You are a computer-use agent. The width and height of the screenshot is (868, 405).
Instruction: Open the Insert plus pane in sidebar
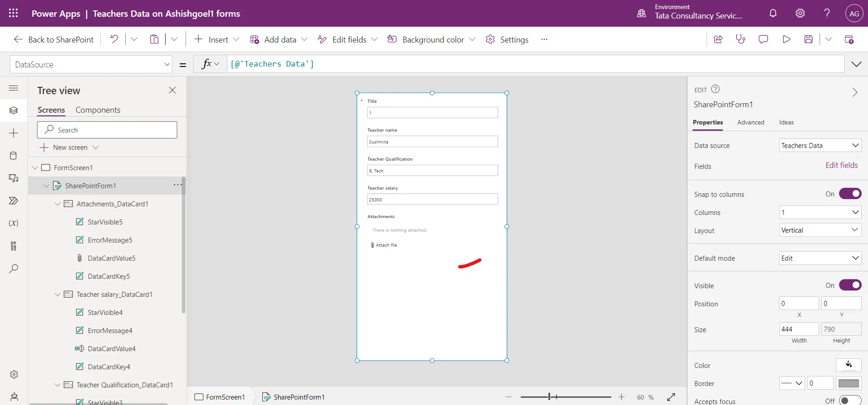point(14,133)
